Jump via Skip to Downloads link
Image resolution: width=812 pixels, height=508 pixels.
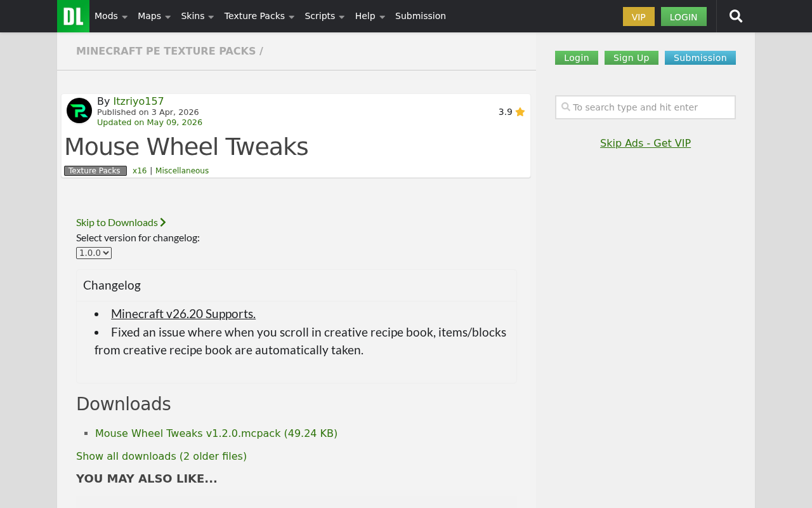point(121,222)
